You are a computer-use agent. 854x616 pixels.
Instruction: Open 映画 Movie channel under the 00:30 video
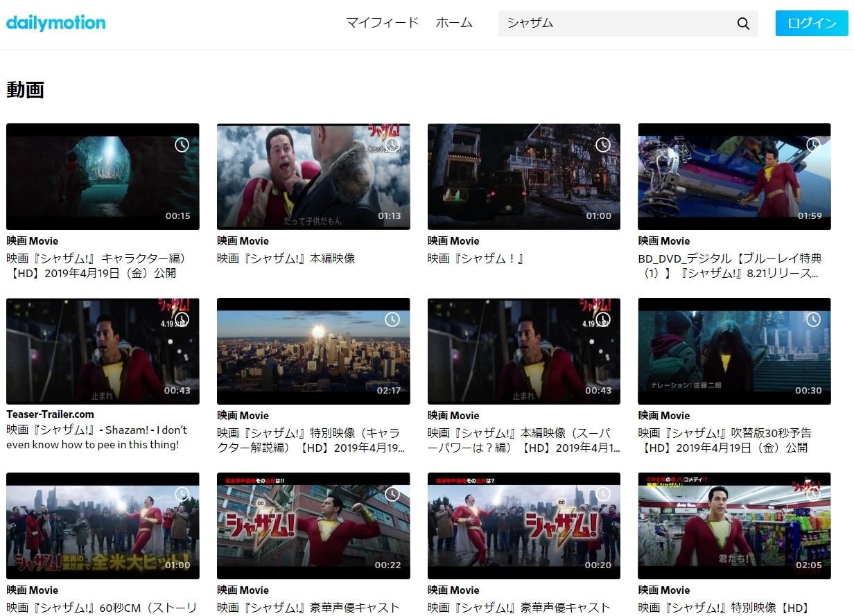click(664, 416)
